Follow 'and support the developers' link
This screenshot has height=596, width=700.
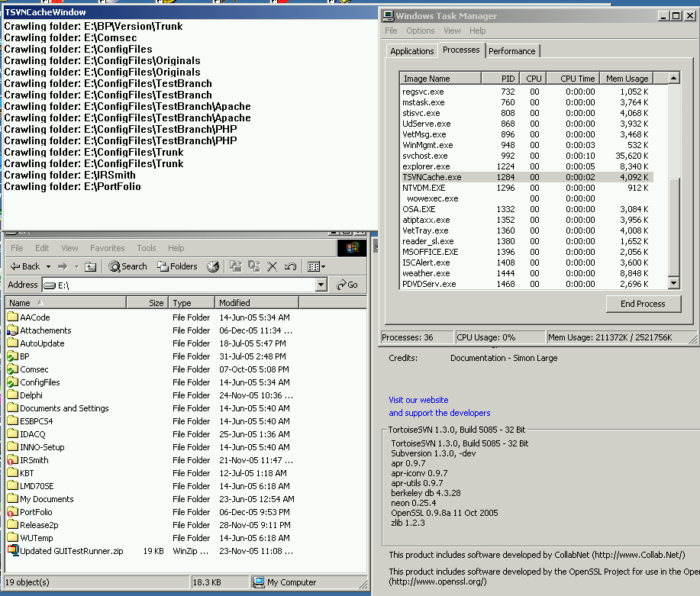click(x=439, y=413)
